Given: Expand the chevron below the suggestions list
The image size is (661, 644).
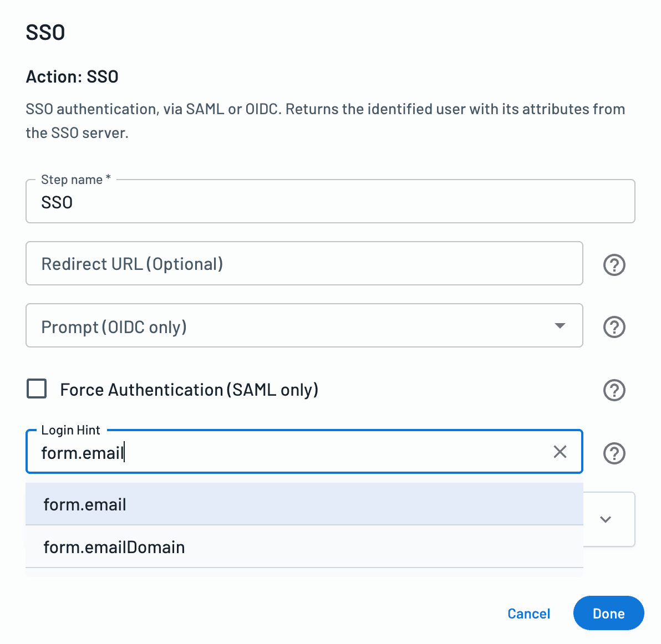Looking at the screenshot, I should pyautogui.click(x=606, y=519).
